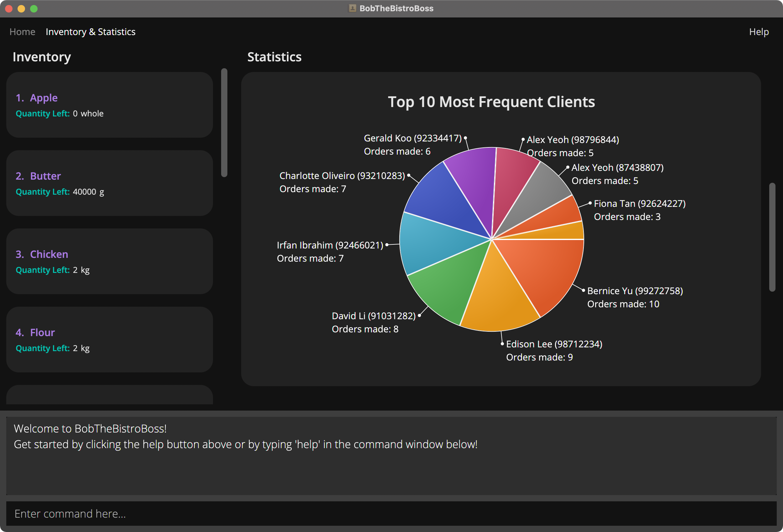This screenshot has width=783, height=532.
Task: Click the command input field
Action: [391, 514]
